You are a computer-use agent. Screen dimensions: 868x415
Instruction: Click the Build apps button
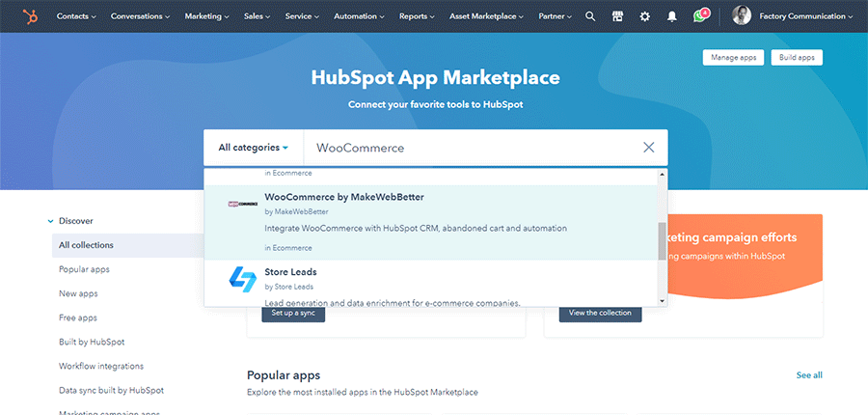tap(797, 58)
